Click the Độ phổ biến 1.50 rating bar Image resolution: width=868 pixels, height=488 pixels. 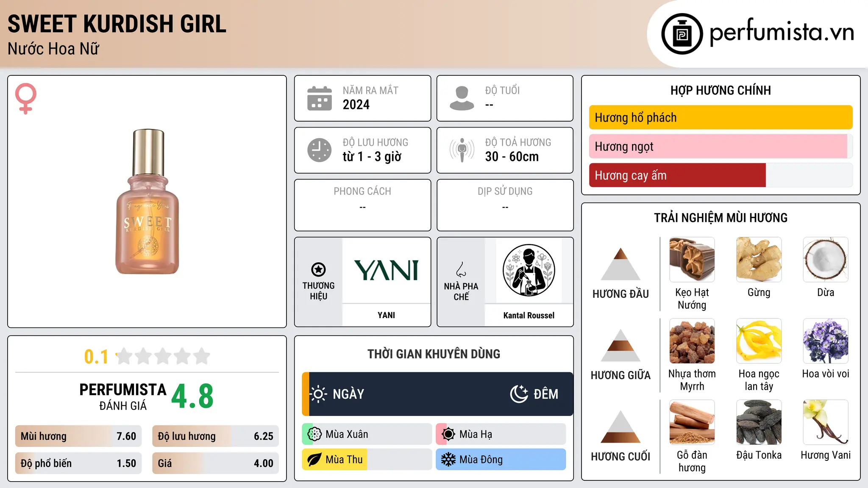[78, 463]
